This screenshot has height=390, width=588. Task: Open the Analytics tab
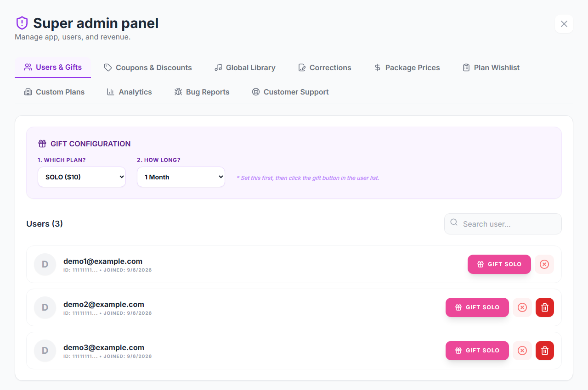click(x=129, y=92)
